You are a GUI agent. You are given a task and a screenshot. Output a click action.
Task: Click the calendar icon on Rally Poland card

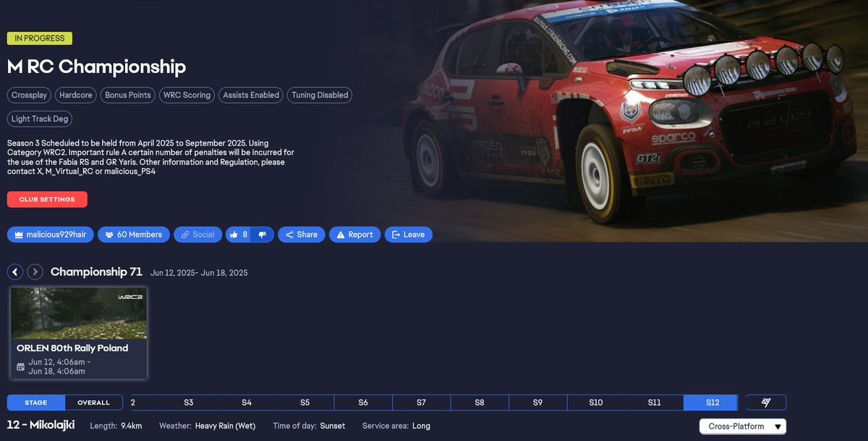[x=21, y=366]
